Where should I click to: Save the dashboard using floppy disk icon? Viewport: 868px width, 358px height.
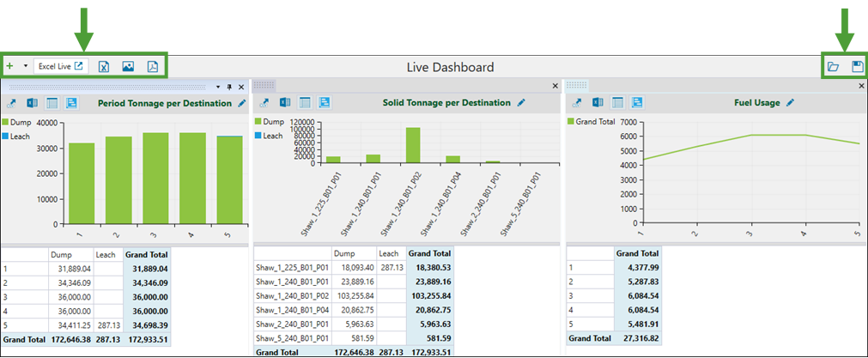tap(856, 67)
